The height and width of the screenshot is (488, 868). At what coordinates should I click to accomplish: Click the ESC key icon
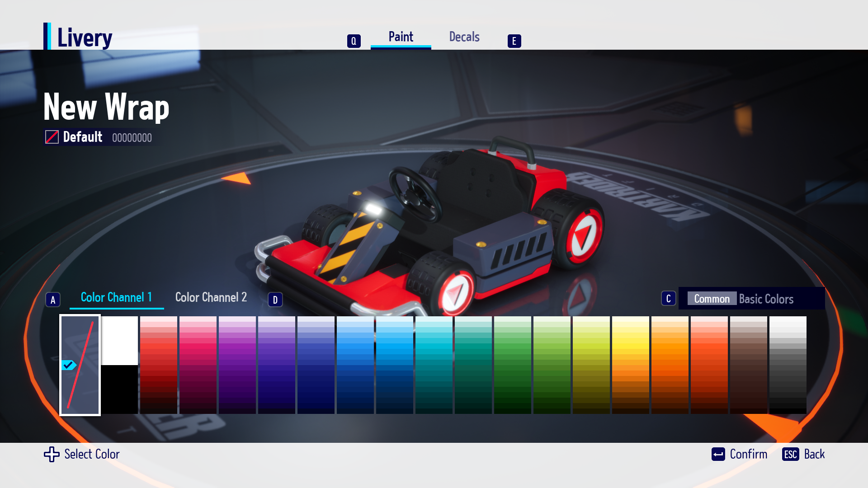coord(790,454)
